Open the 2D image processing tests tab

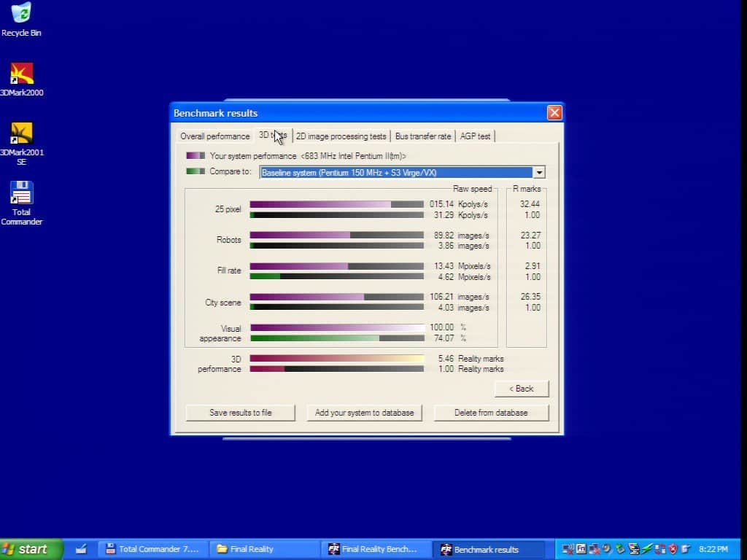pyautogui.click(x=341, y=136)
